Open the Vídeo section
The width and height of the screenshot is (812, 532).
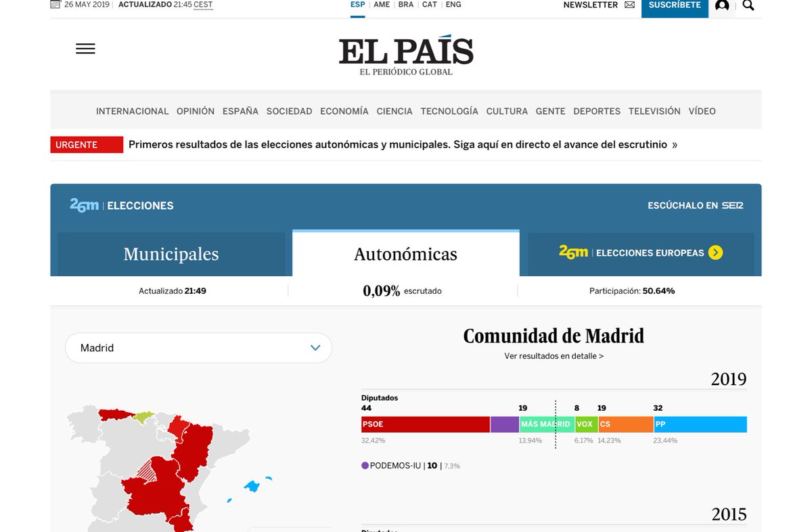702,111
